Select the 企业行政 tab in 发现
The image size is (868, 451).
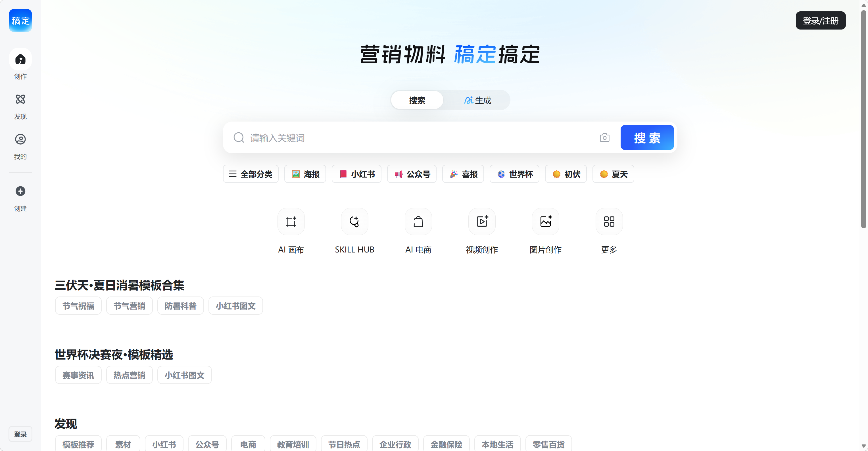coord(395,444)
